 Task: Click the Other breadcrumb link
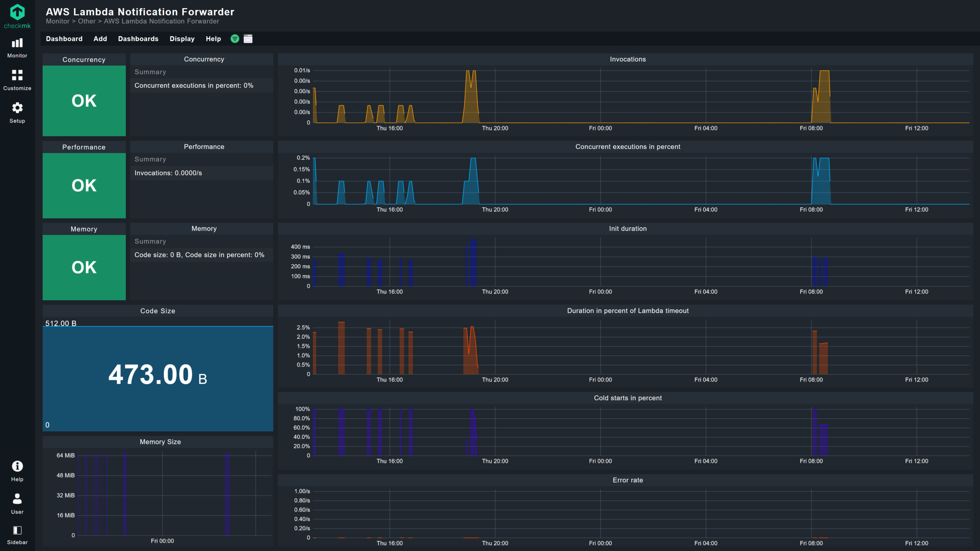(87, 21)
